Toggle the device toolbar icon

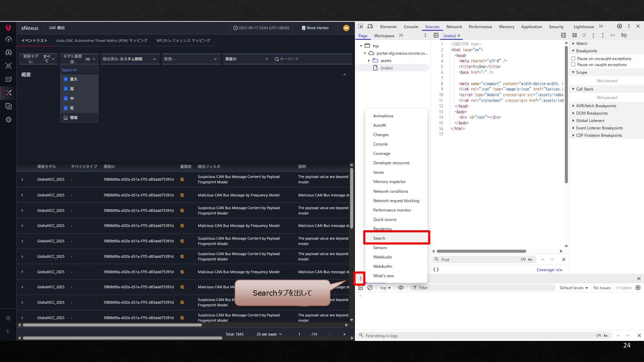370,26
